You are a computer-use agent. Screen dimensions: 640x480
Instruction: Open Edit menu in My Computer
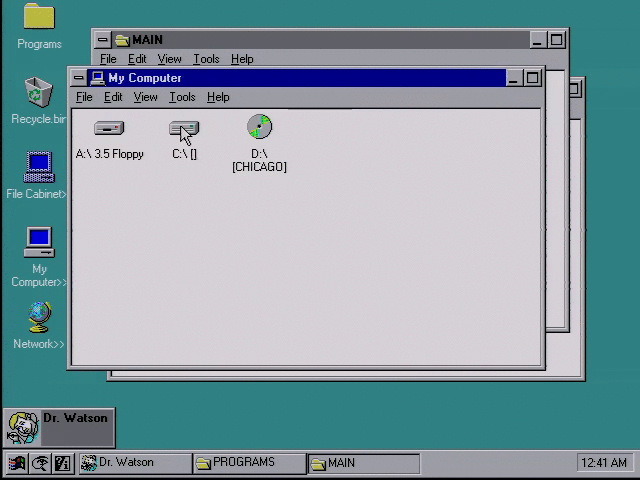point(113,97)
